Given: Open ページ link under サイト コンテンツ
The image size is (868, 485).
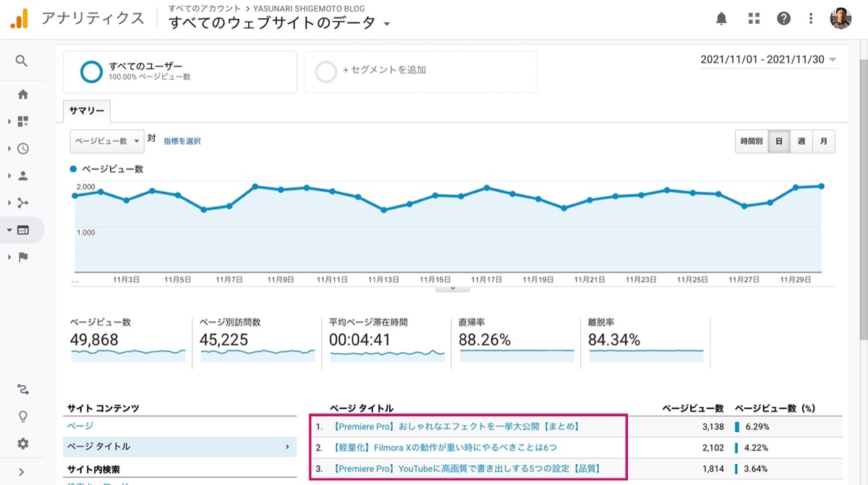Looking at the screenshot, I should pos(80,426).
